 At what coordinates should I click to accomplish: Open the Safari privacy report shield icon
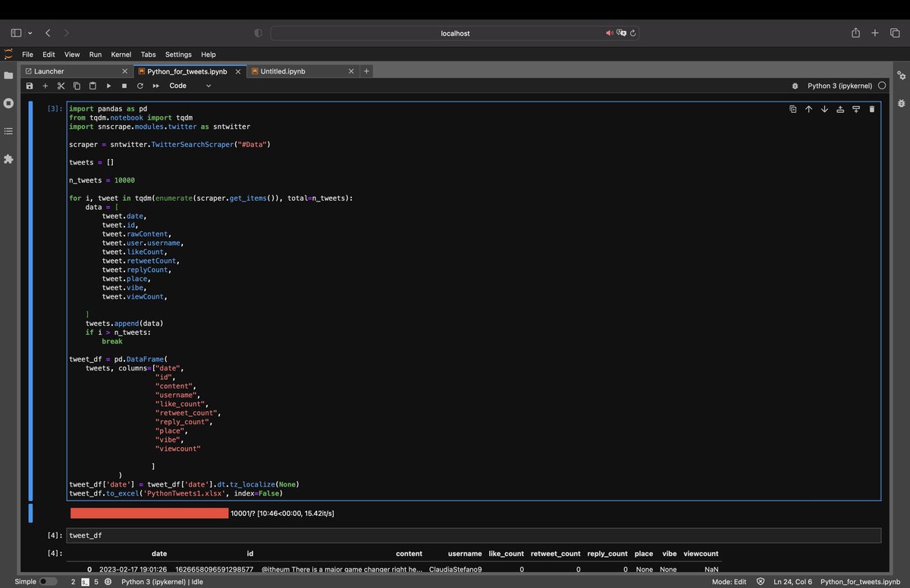[258, 33]
